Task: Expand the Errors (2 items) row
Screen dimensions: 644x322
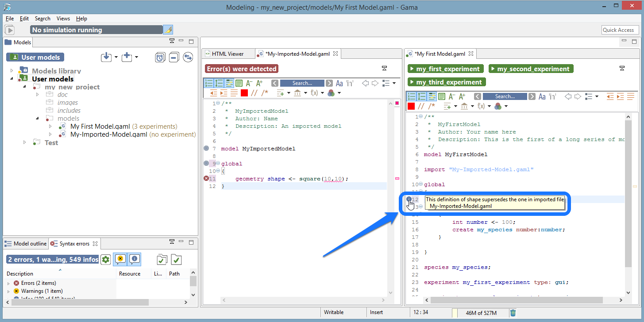Action: pyautogui.click(x=8, y=283)
